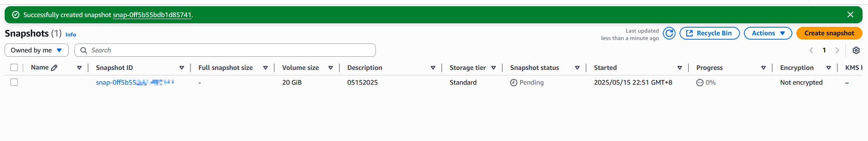Expand the Actions dropdown menu
This screenshot has height=141, width=868.
pyautogui.click(x=768, y=33)
